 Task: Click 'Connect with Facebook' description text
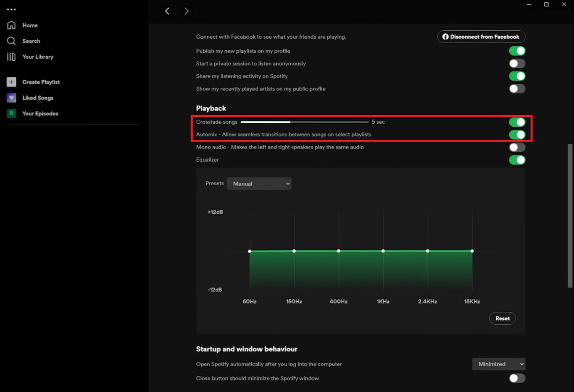[271, 37]
